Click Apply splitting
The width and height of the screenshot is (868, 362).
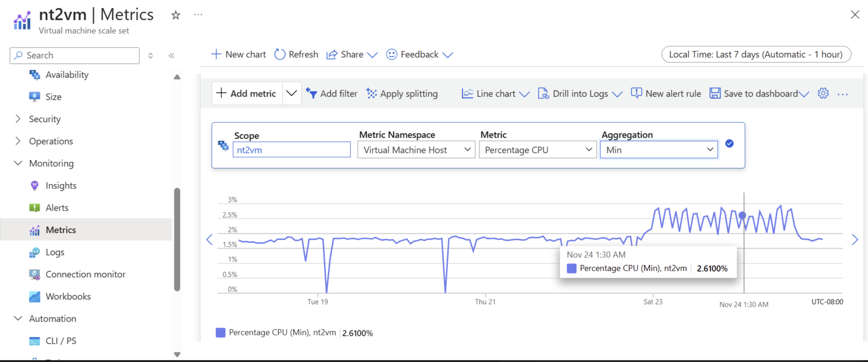(402, 94)
